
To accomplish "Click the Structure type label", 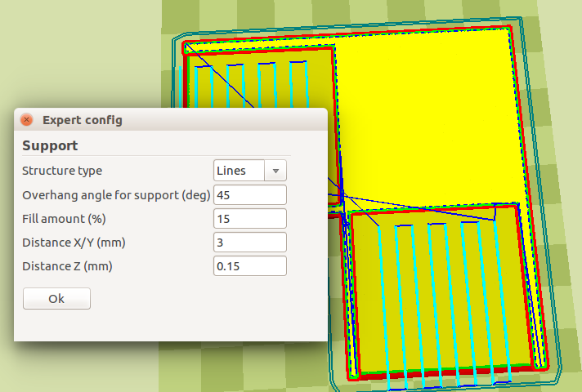I will coord(62,171).
